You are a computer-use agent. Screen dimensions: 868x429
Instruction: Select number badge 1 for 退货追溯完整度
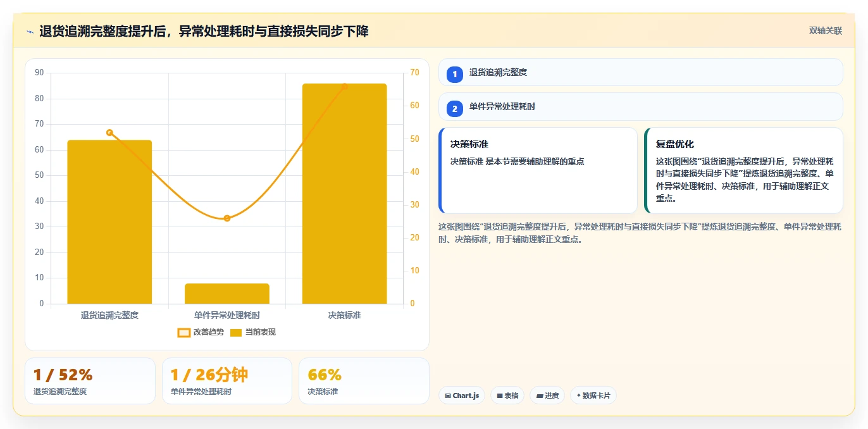(x=454, y=74)
